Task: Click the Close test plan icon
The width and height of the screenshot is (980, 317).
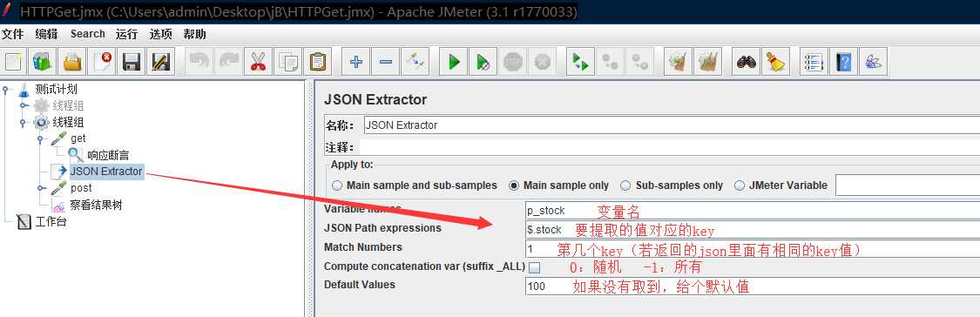Action: (x=103, y=61)
